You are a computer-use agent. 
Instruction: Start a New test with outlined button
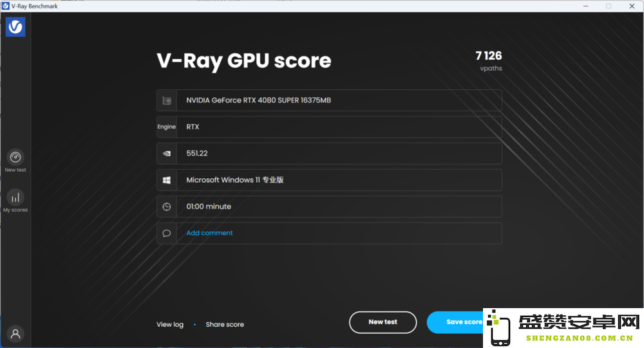tap(383, 322)
